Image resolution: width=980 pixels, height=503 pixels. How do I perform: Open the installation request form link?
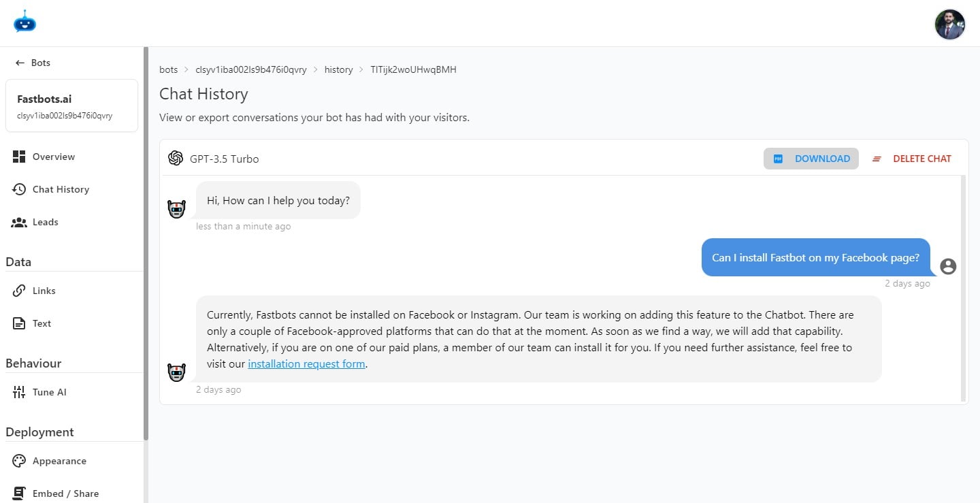pos(307,363)
